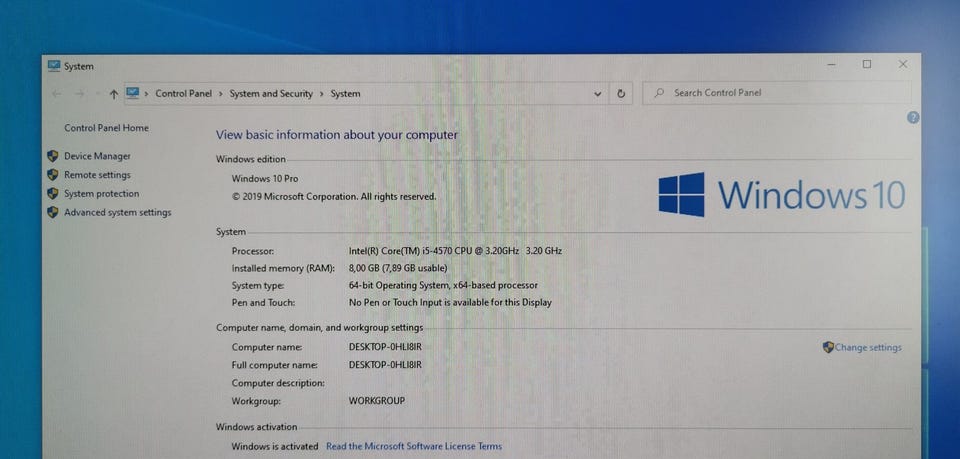Click the Advanced system settings shield icon

point(53,212)
